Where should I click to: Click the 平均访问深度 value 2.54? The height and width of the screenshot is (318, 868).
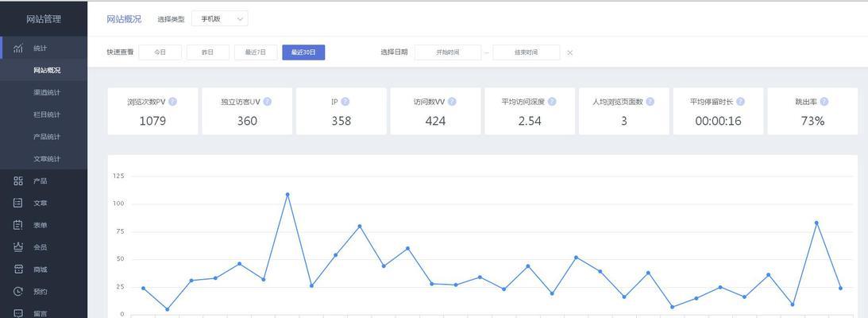point(530,121)
